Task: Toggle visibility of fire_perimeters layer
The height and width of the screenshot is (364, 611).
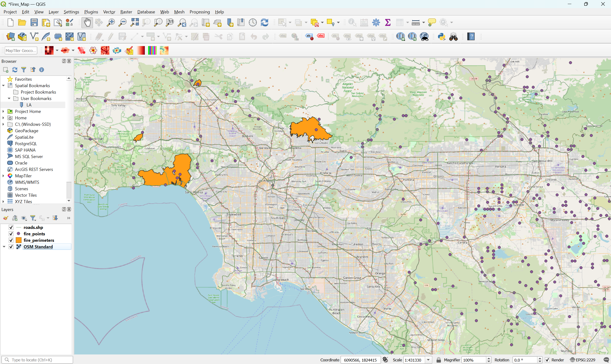Action: point(11,240)
